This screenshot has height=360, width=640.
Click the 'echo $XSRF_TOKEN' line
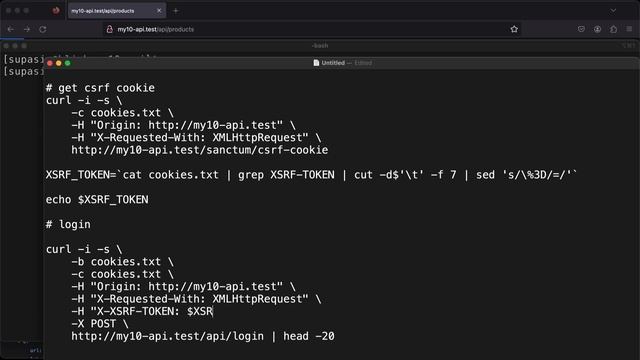pos(97,200)
